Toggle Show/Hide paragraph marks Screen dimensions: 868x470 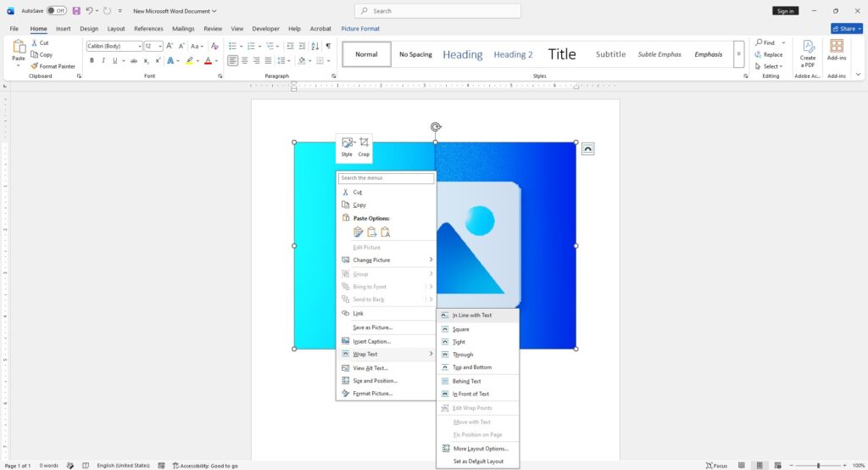328,46
